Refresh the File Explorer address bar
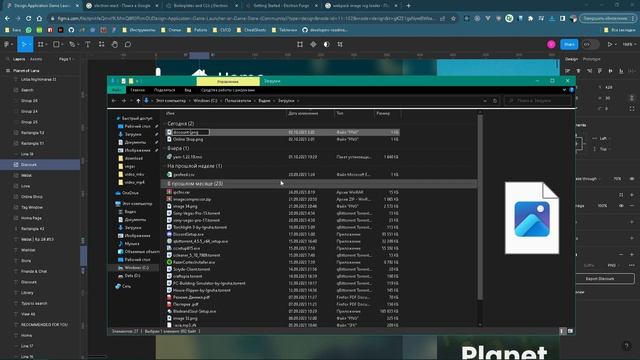The image size is (640, 360). click(495, 100)
